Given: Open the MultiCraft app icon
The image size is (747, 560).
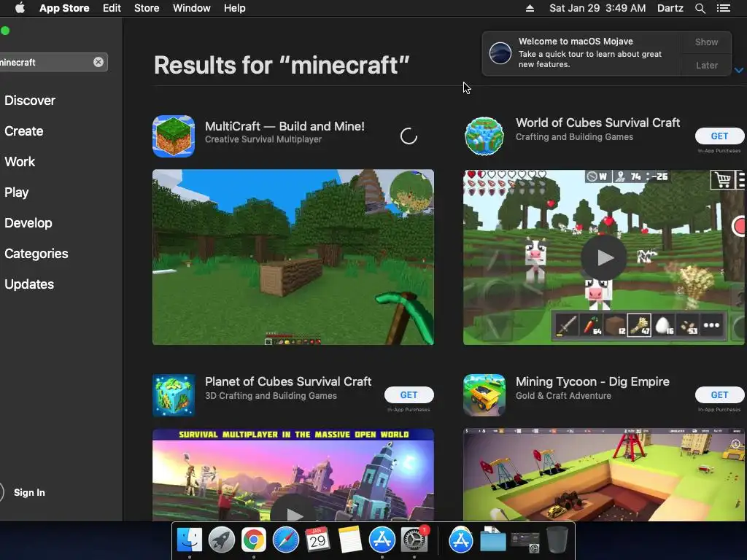Looking at the screenshot, I should pos(174,136).
